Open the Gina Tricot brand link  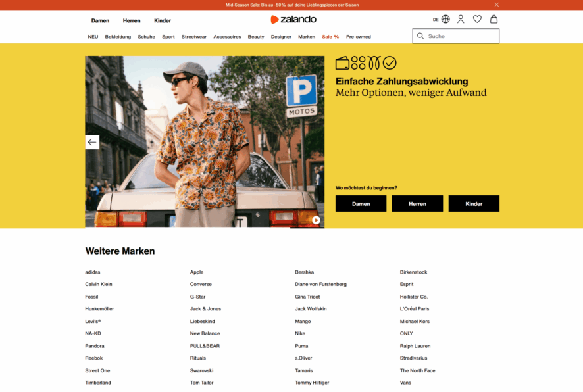point(307,297)
